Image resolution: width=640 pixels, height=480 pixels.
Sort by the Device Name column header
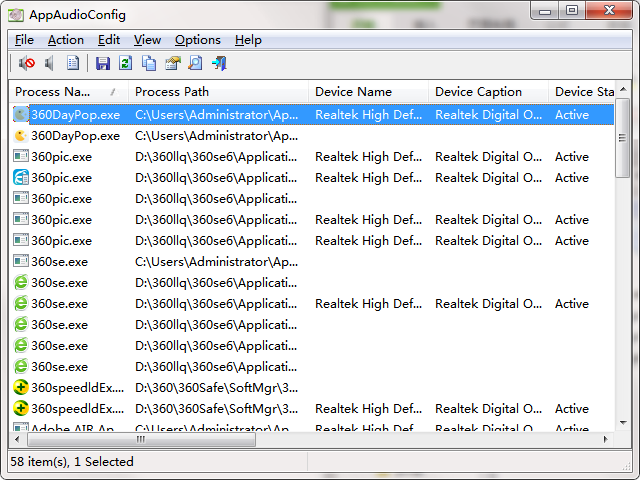click(x=353, y=92)
